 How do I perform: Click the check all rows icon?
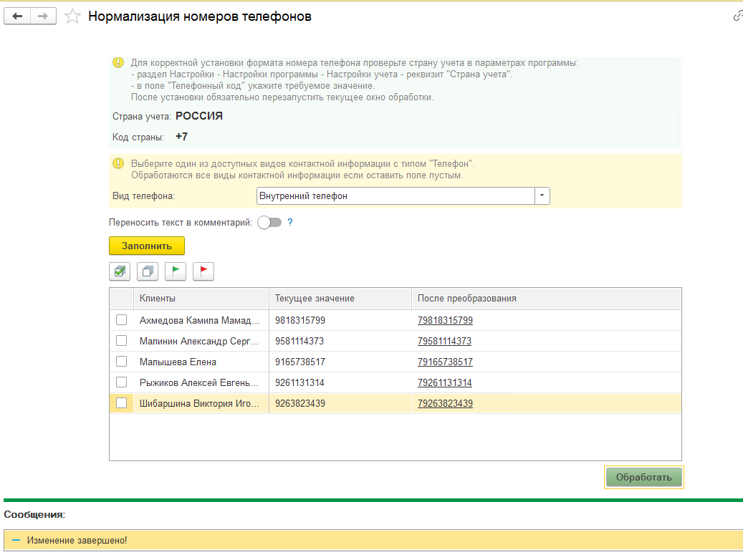(x=120, y=271)
